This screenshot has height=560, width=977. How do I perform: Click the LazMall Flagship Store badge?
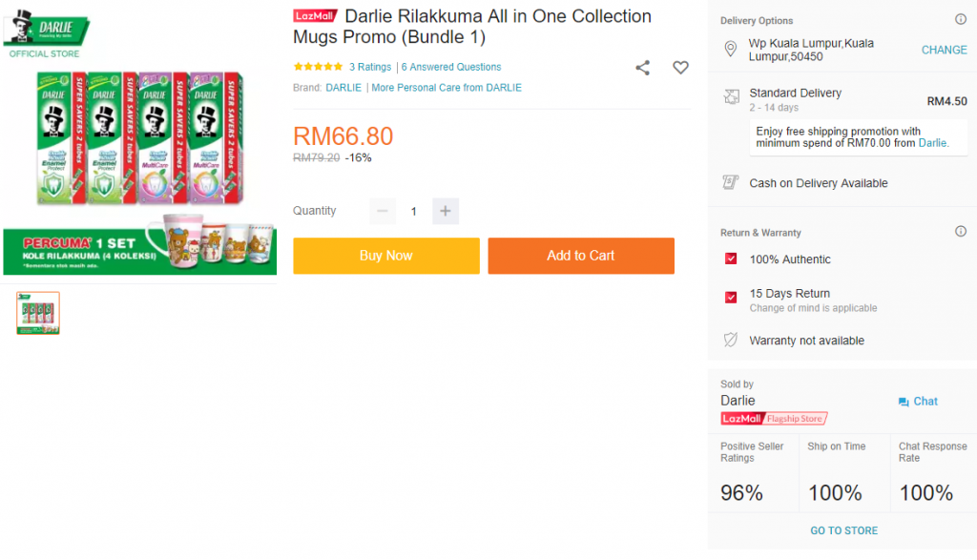pyautogui.click(x=774, y=419)
